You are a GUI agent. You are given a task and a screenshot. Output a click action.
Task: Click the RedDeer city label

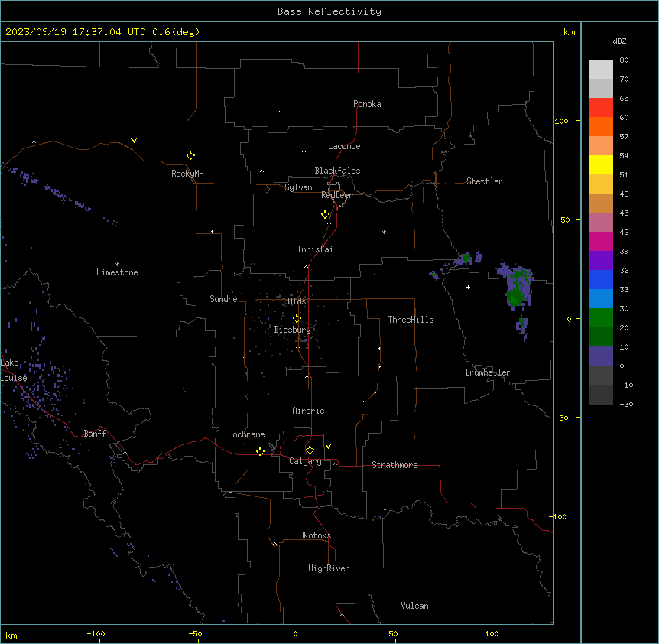[336, 195]
